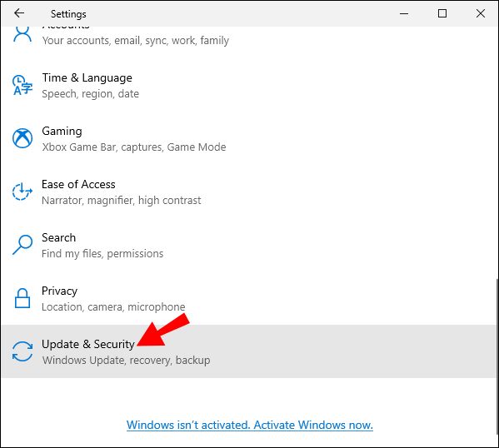This screenshot has width=499, height=448.
Task: Select the Gaming category title
Action: 62,131
